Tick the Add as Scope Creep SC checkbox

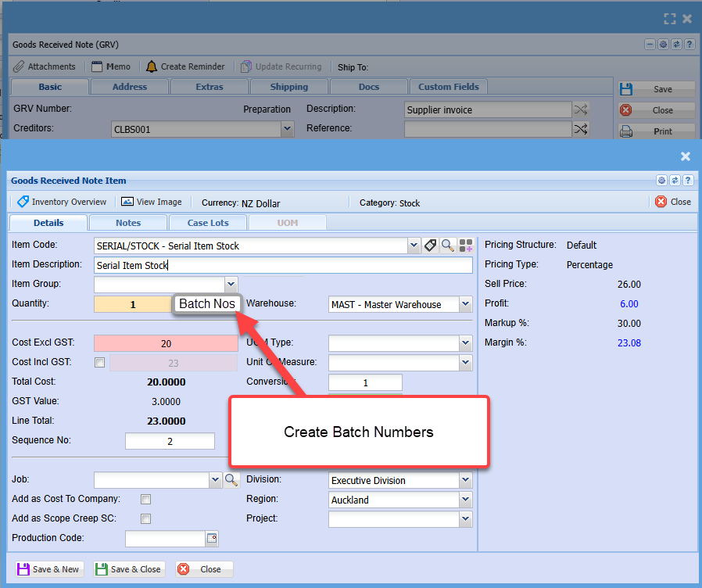pos(145,518)
